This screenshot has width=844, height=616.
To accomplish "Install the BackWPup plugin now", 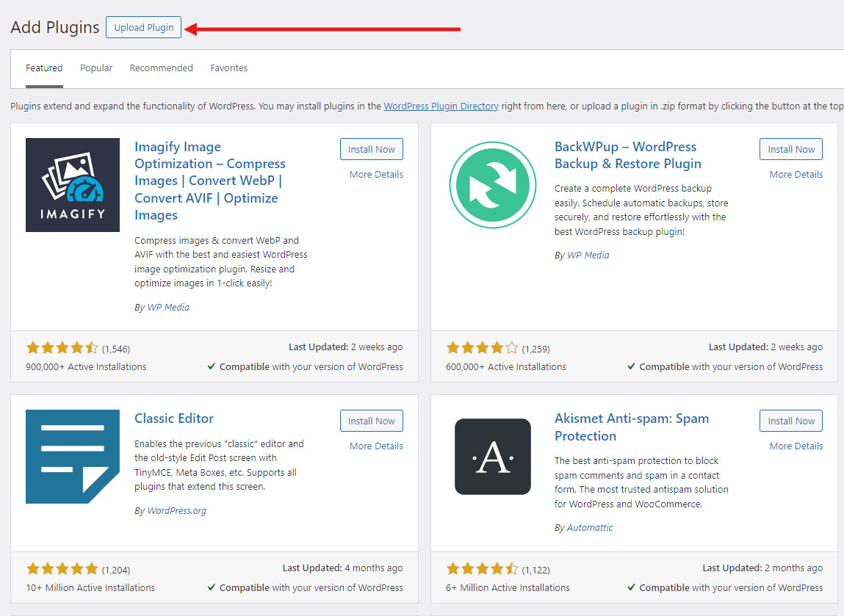I will point(791,149).
